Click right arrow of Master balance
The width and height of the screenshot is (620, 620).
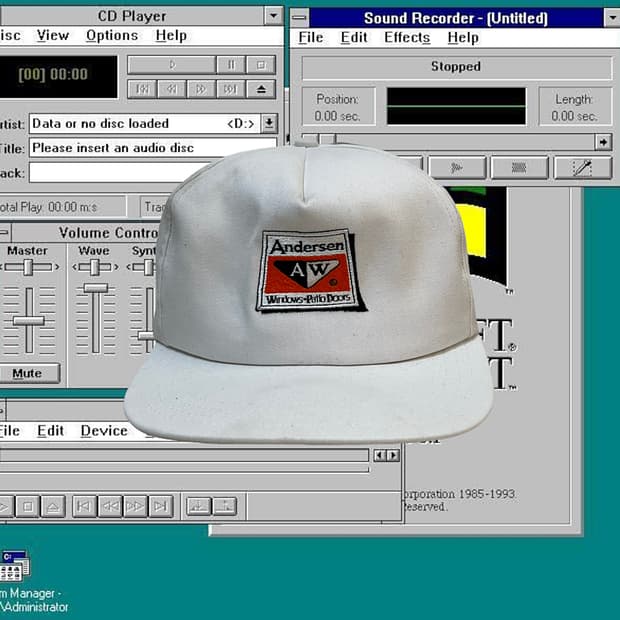click(x=57, y=267)
